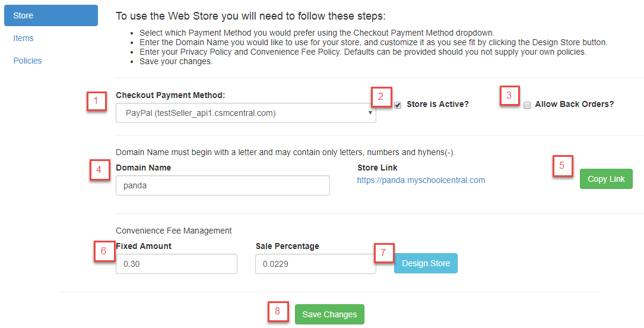
Task: Enable the Allow Back Orders checkbox
Action: (527, 105)
